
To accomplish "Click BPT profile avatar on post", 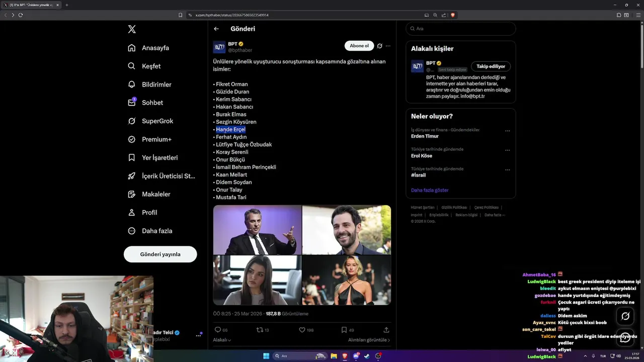I will (219, 47).
